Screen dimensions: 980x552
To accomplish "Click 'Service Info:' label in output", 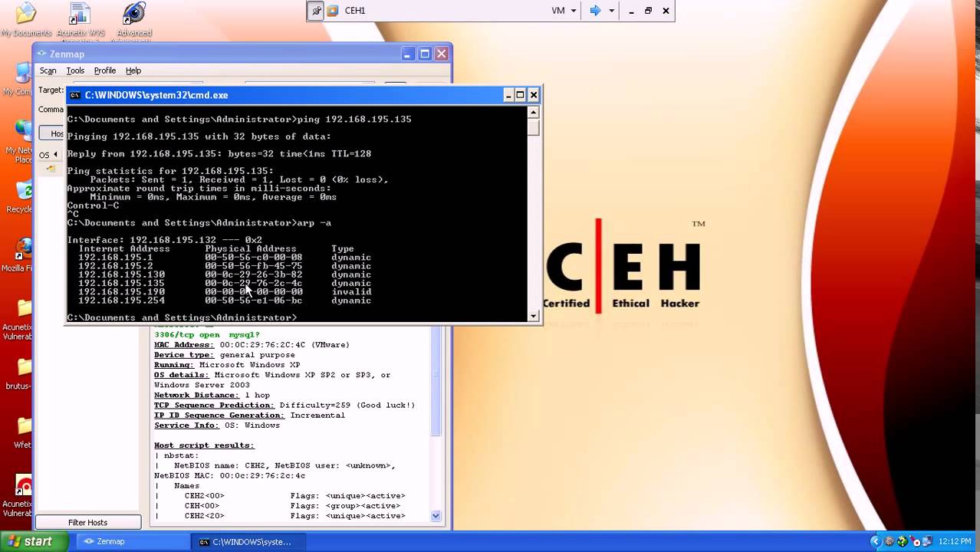I will click(x=186, y=425).
